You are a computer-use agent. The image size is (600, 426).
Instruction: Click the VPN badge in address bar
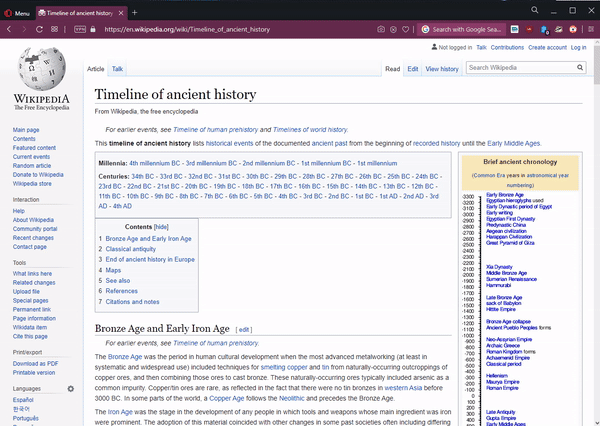point(80,30)
